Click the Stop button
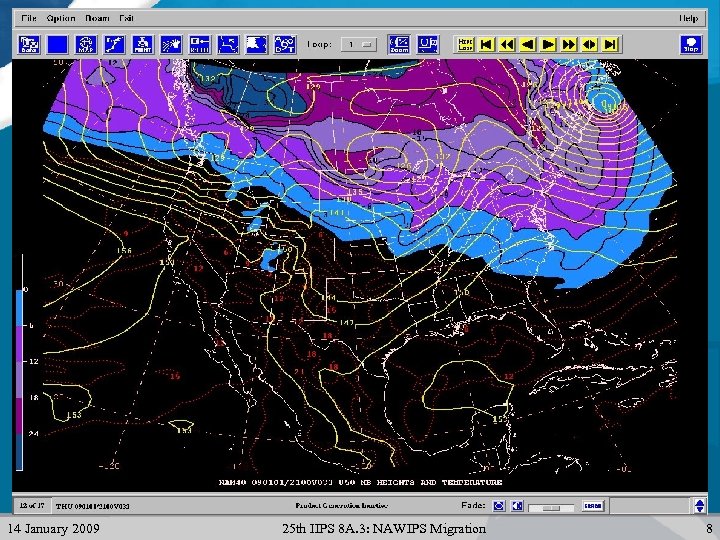Screen dimensions: 720x540 coord(691,45)
